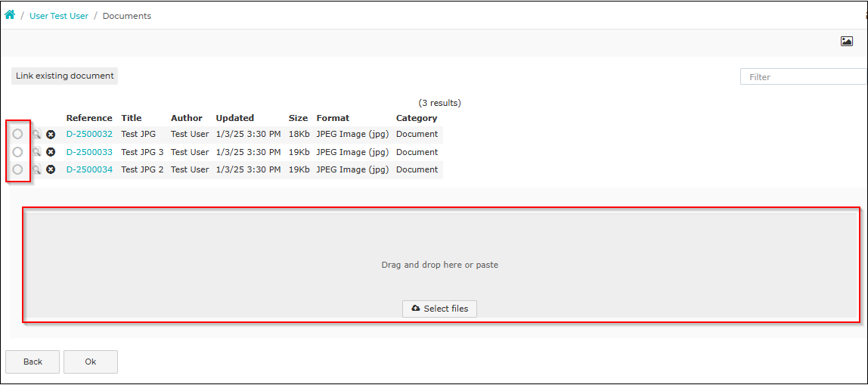The width and height of the screenshot is (868, 385).
Task: Sort by Author column header
Action: tap(187, 118)
